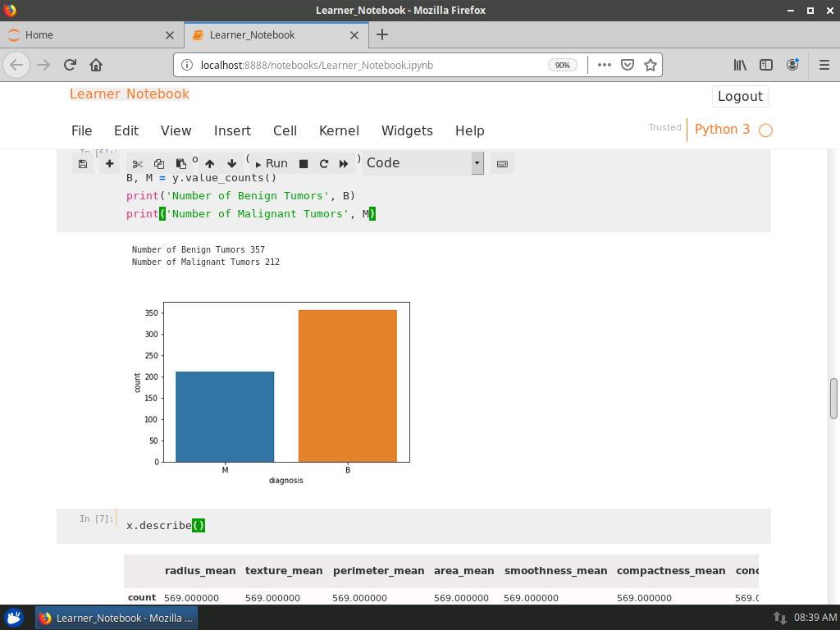The image size is (840, 630).
Task: Save the page to Pocket
Action: 628,66
